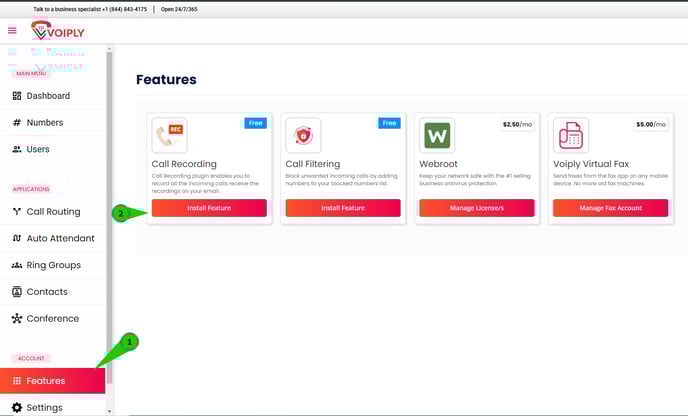688x416 pixels.
Task: Click the Call Filtering card title
Action: click(x=312, y=164)
